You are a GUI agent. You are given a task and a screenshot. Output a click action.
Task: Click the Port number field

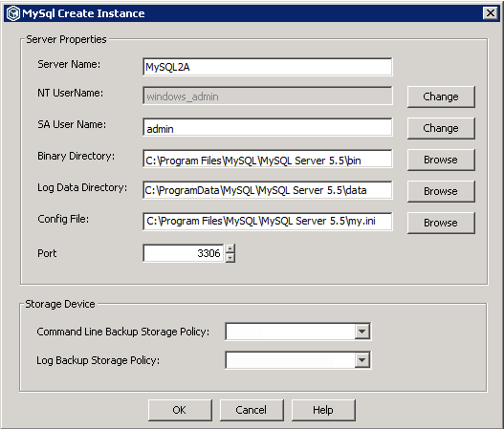184,253
